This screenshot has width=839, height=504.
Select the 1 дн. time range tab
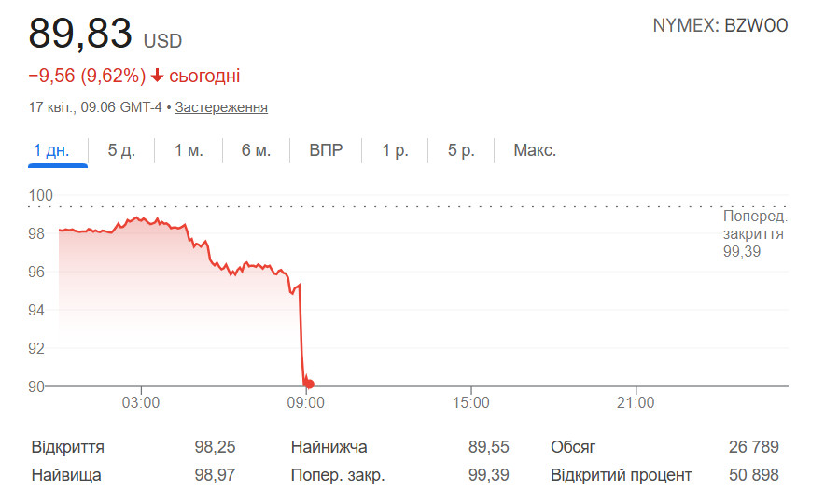51,150
